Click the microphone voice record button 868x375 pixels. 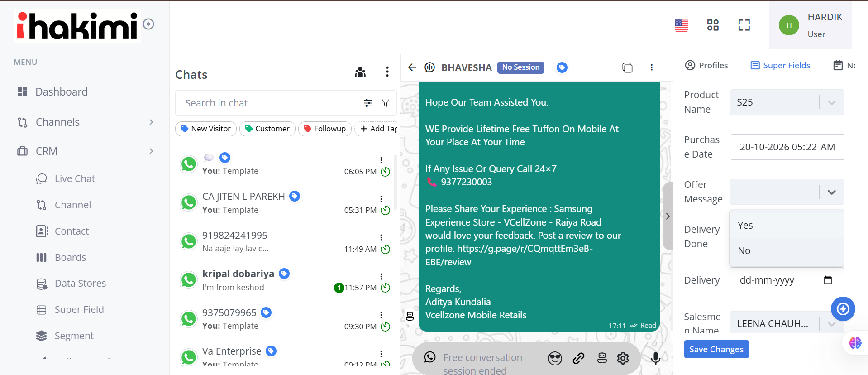(655, 358)
